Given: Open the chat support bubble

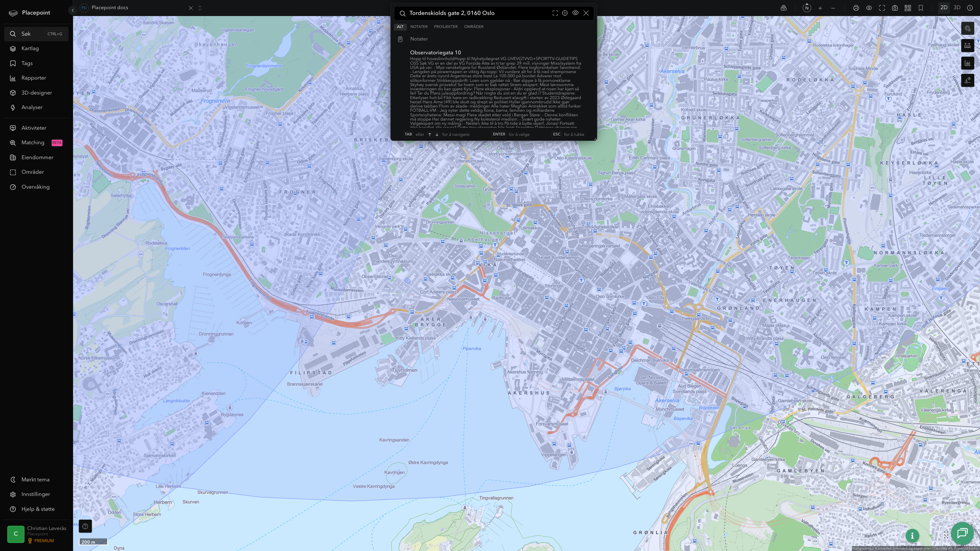Looking at the screenshot, I should click(962, 533).
